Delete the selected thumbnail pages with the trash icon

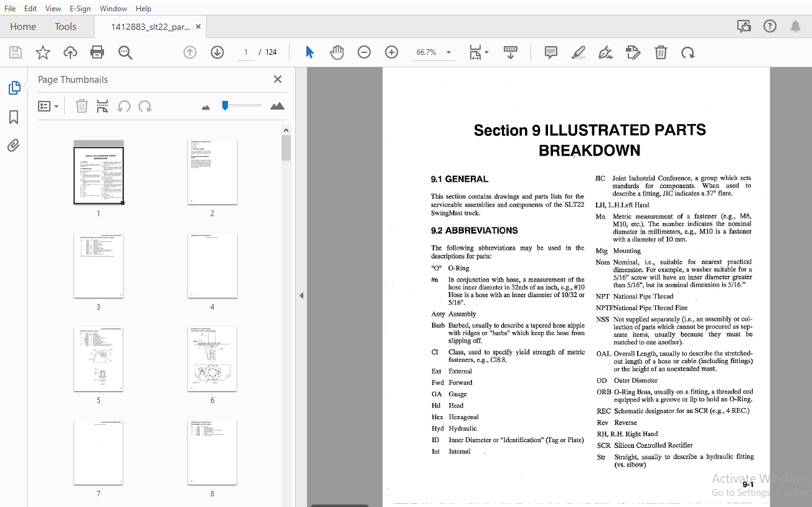coord(82,107)
